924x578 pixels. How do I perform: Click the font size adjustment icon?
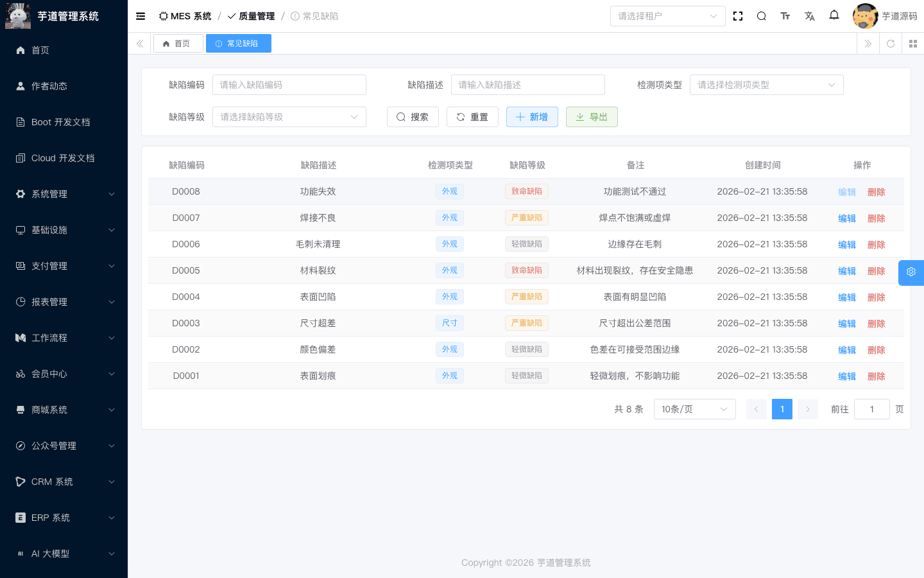point(785,16)
